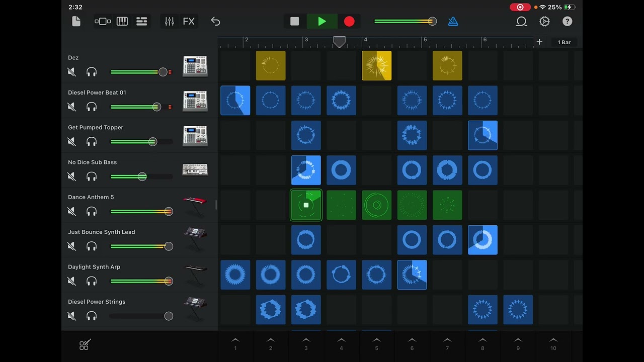Open the Loop Browser icon
This screenshot has height=362, width=644.
click(x=521, y=21)
